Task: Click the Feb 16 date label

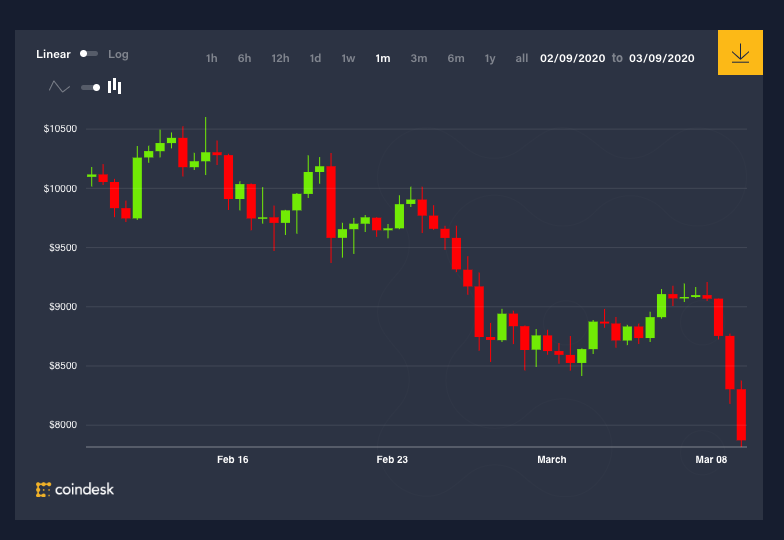Action: click(x=232, y=460)
